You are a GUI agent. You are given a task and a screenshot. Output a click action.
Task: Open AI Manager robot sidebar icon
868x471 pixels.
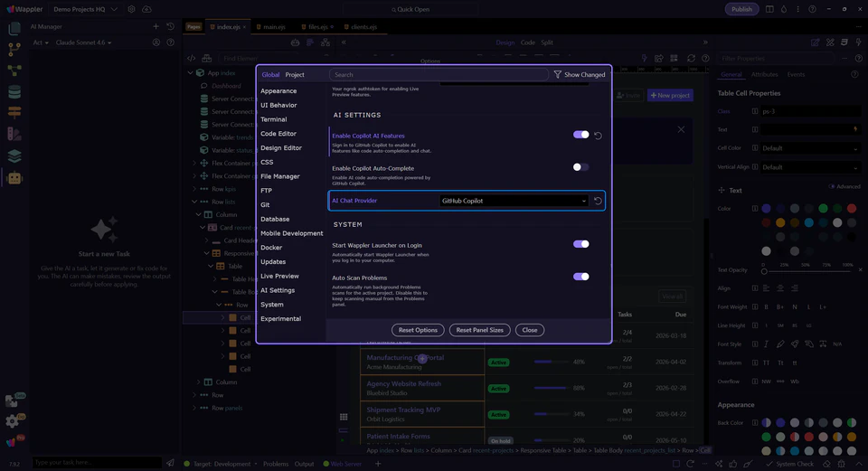click(x=14, y=178)
